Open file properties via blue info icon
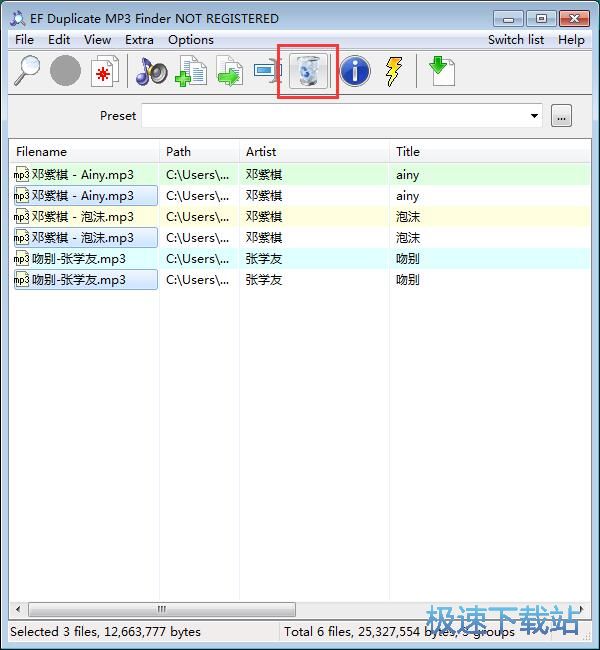600x650 pixels. [355, 71]
